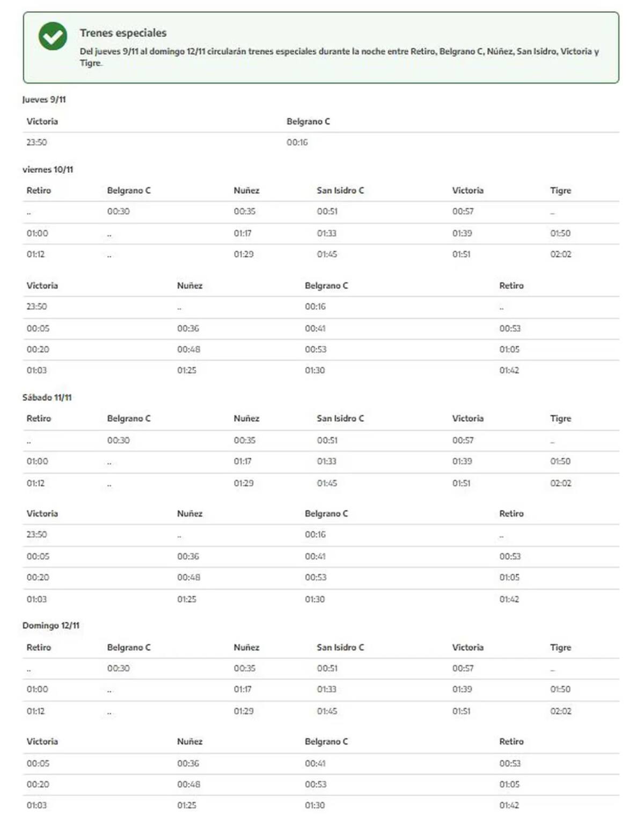Click the 00:16 Belgrano C time under Jueves
644x824 pixels.
297,142
